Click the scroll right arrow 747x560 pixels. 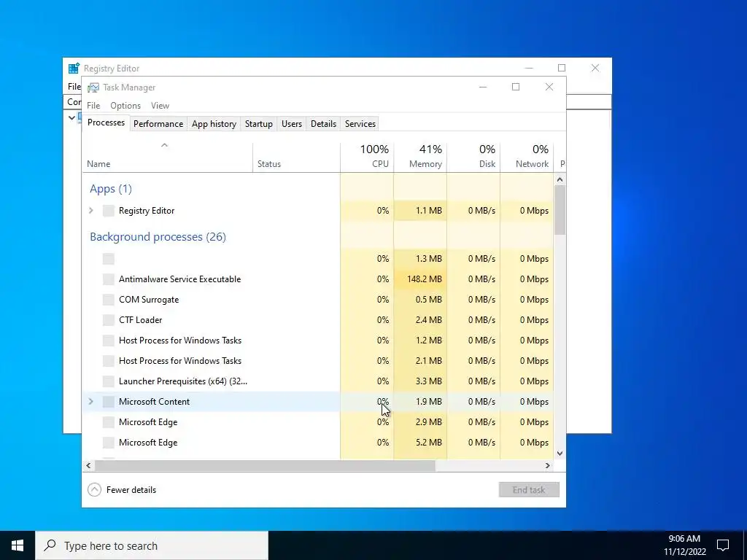(548, 465)
